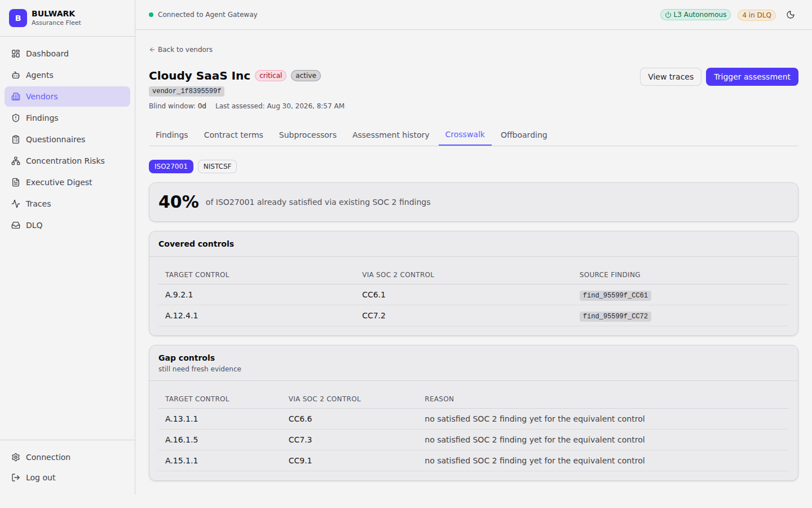Image resolution: width=812 pixels, height=508 pixels.
Task: Click the Log out arrow icon
Action: [x=16, y=478]
